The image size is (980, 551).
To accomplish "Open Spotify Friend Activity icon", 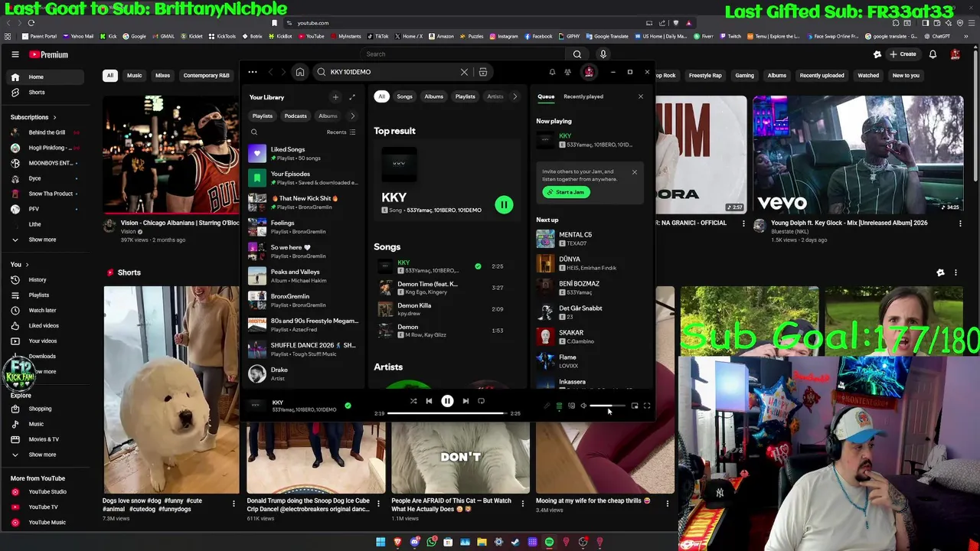I will 567,72.
